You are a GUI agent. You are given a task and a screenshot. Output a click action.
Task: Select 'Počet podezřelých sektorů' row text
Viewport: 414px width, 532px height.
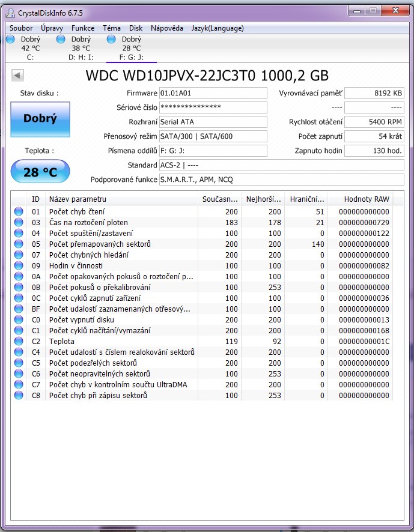tap(93, 363)
